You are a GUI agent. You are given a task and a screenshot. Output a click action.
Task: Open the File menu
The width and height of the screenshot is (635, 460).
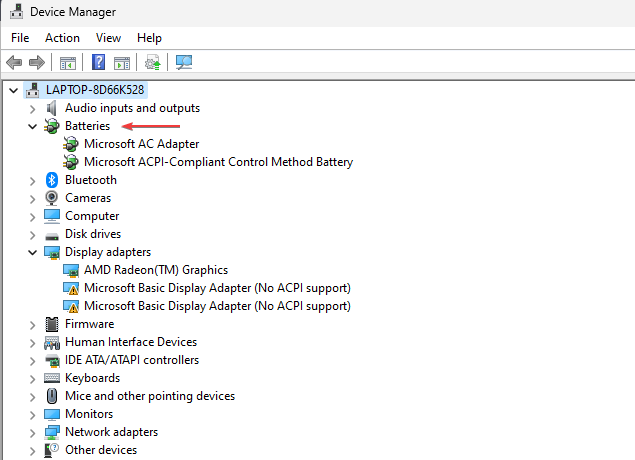(x=20, y=38)
